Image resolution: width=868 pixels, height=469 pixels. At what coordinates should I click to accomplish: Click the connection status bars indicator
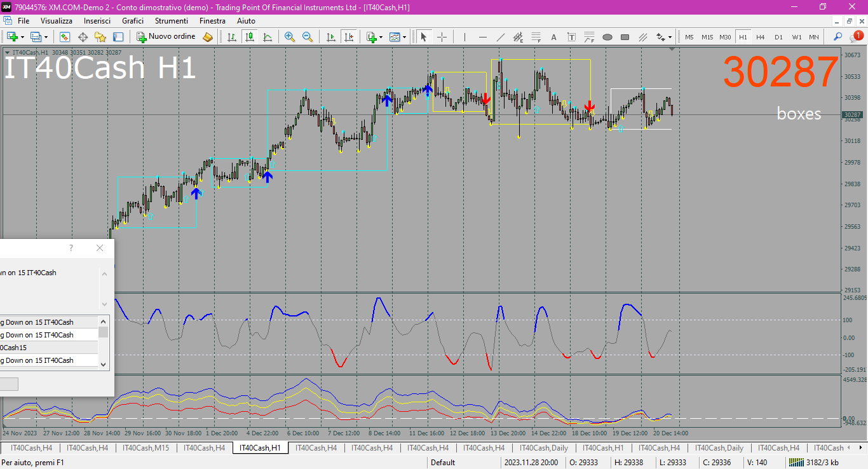[x=796, y=463]
